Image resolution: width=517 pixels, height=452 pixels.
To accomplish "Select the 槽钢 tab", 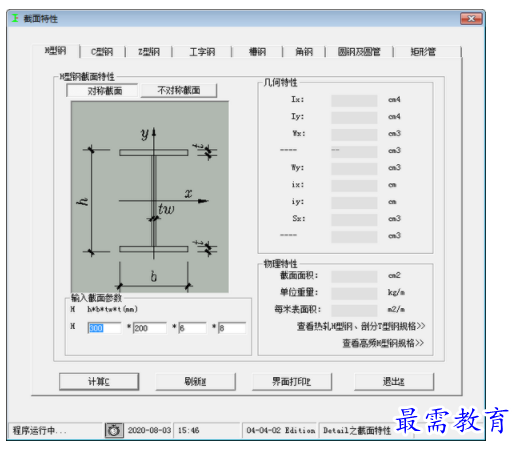I will 257,52.
